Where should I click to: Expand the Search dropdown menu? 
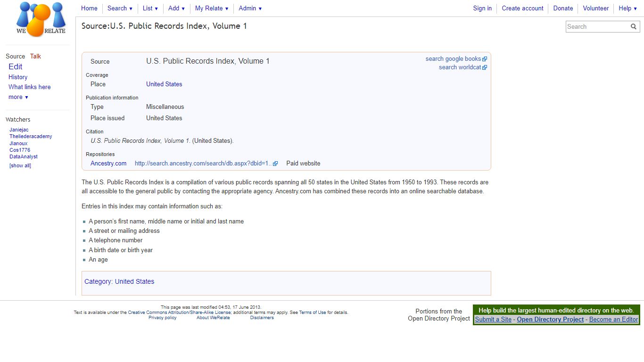pos(120,8)
